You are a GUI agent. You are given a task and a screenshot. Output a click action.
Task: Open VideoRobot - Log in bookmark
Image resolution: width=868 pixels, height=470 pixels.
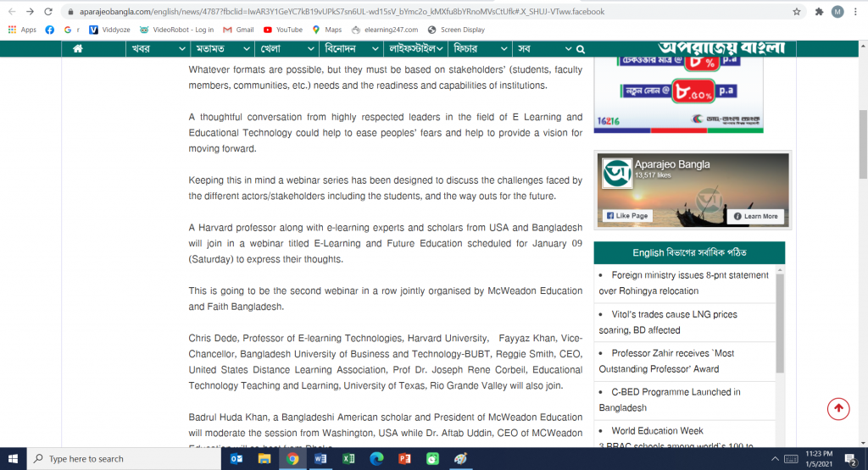176,30
